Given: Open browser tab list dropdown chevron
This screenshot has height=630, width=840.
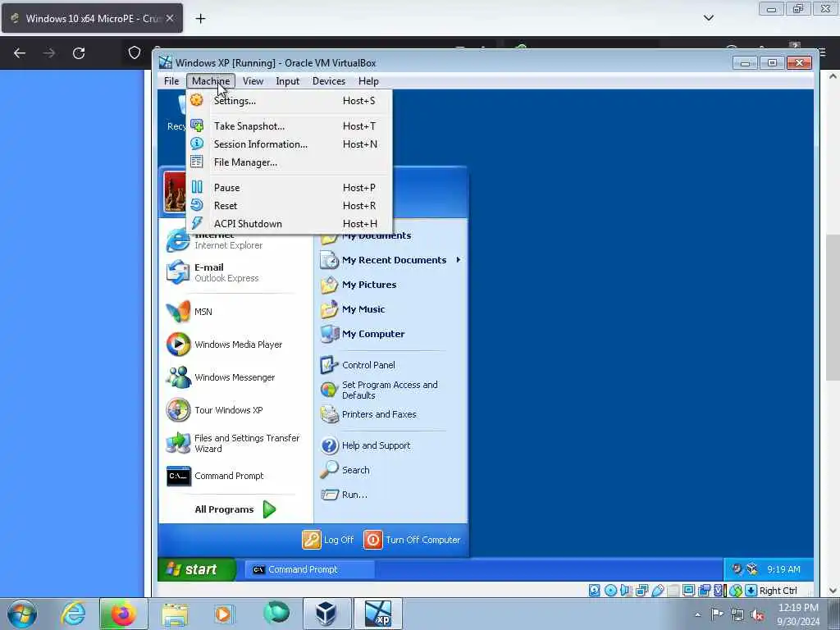Looking at the screenshot, I should (708, 18).
